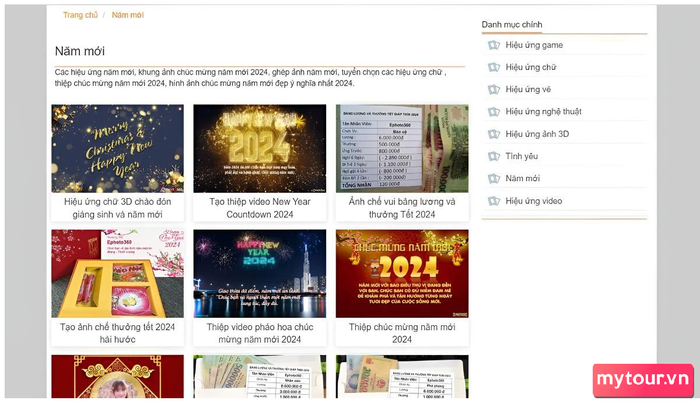
Task: Open yellow gift box Tết bonus thumbnail
Action: pyautogui.click(x=117, y=274)
